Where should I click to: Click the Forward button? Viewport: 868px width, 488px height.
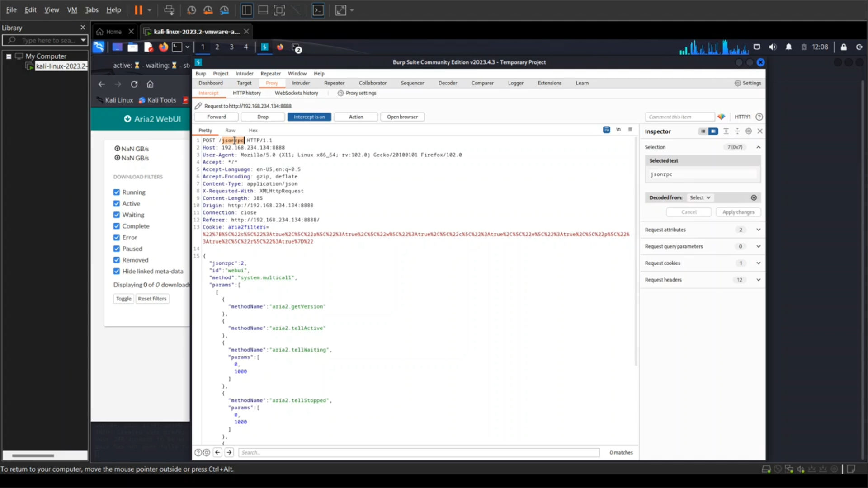[x=217, y=117]
